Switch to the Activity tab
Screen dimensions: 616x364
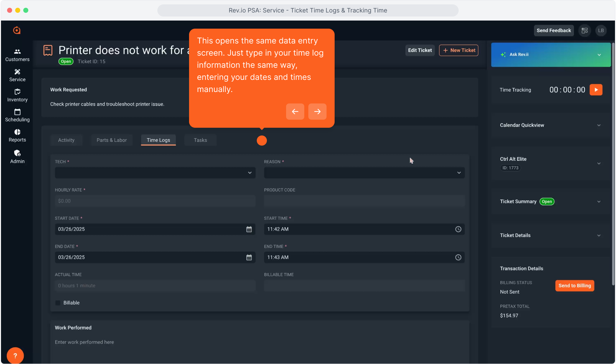click(66, 140)
